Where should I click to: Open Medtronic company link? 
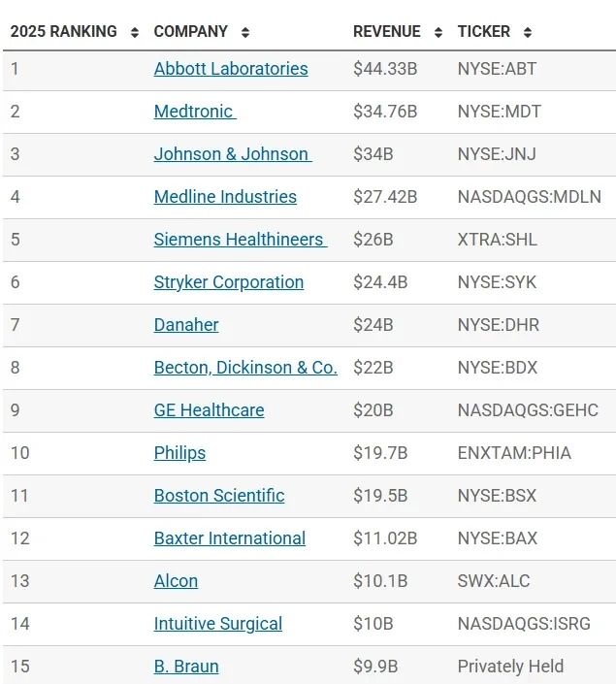[x=195, y=112]
